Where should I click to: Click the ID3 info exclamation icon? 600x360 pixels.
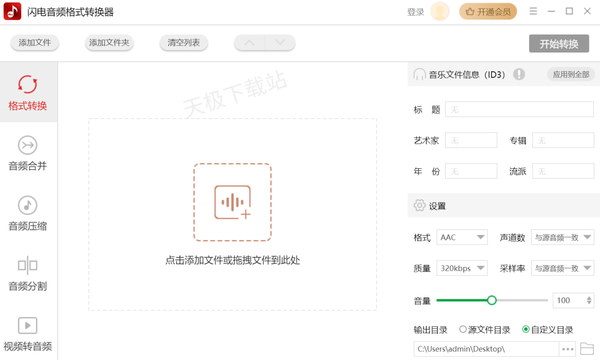click(x=519, y=74)
